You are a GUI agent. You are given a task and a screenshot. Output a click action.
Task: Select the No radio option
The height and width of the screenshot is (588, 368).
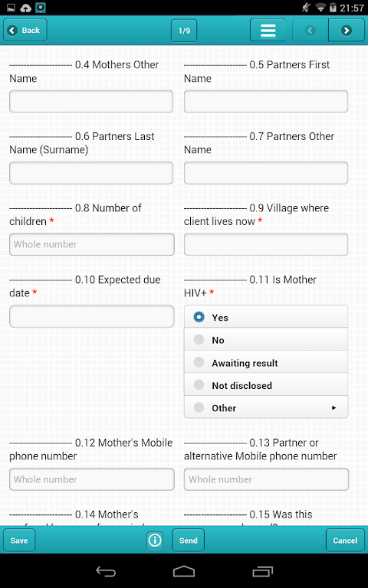pyautogui.click(x=266, y=340)
